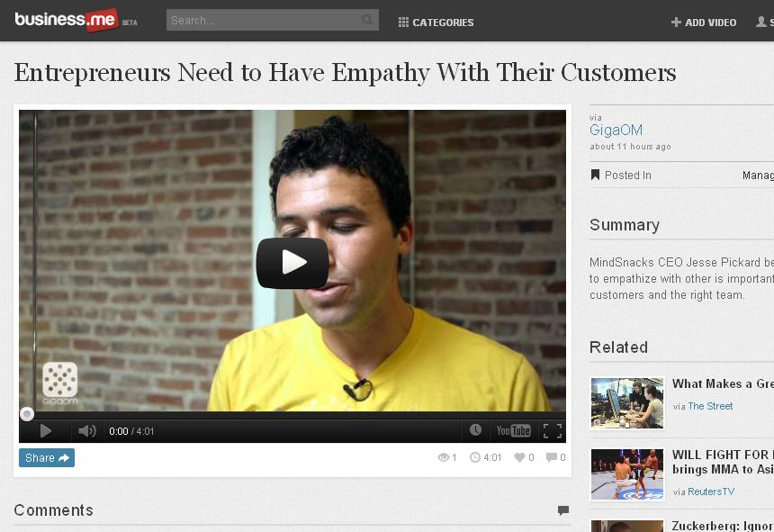Focus the Search input field

coord(273,20)
